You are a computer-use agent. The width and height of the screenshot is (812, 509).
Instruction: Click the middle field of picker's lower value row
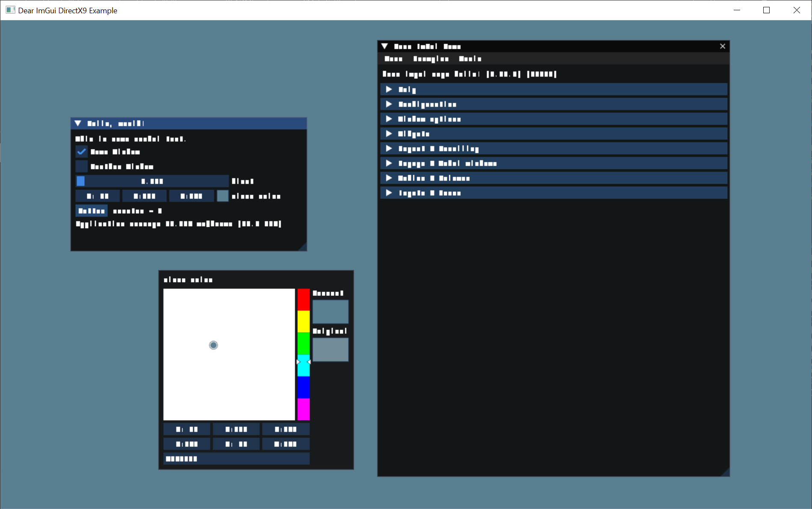point(236,444)
